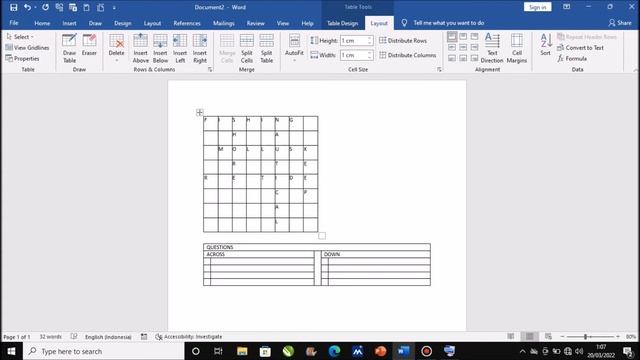Click the Split Table icon

[267, 48]
